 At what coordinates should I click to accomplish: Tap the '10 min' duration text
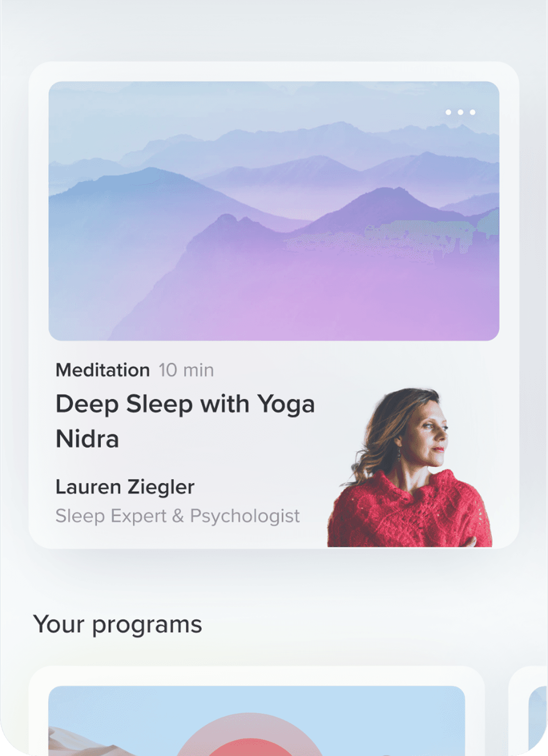[x=186, y=370]
